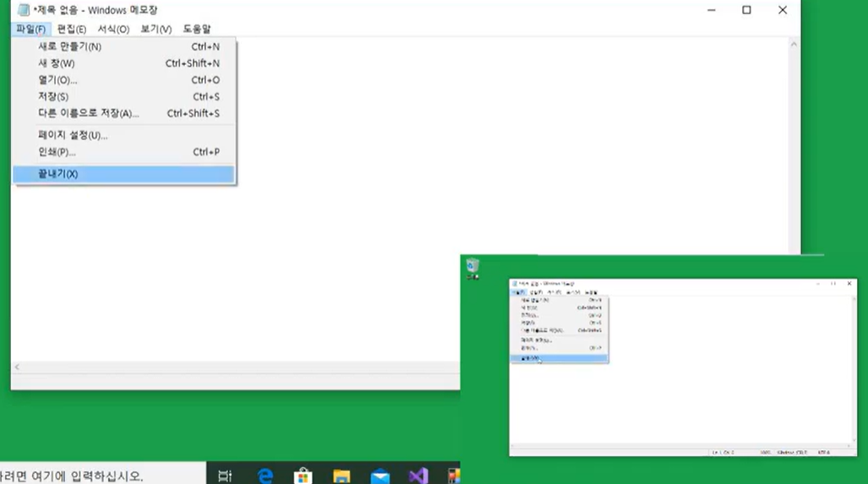Open the 서식(O) menu
The width and height of the screenshot is (868, 484).
click(x=113, y=29)
